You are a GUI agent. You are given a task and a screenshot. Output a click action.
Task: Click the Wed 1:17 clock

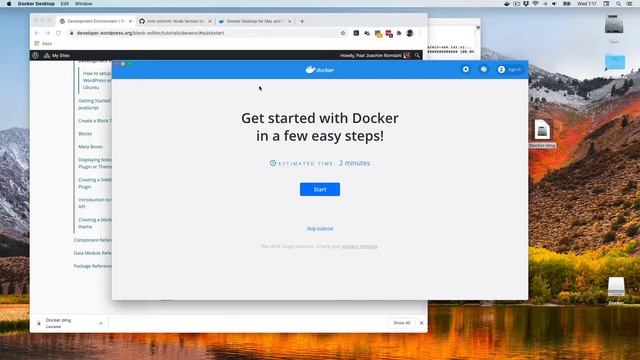tap(587, 4)
